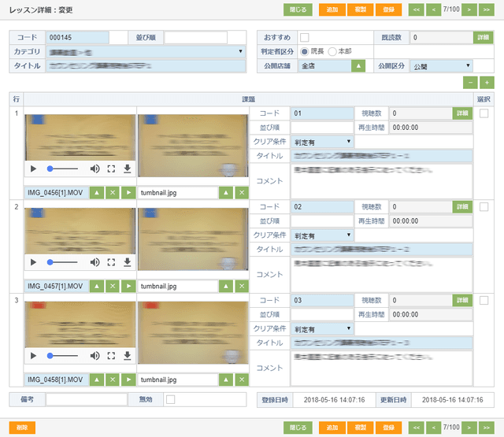Remove the IMG_0456[1].MOV file

pyautogui.click(x=113, y=193)
